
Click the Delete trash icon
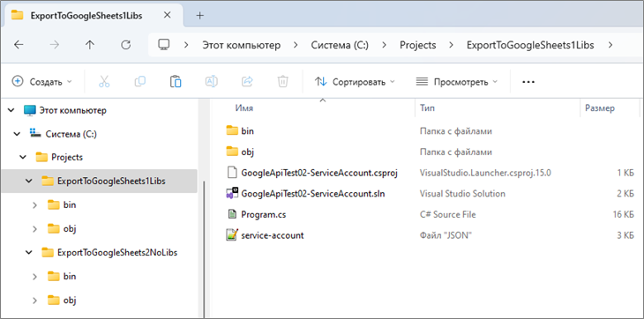[x=282, y=82]
